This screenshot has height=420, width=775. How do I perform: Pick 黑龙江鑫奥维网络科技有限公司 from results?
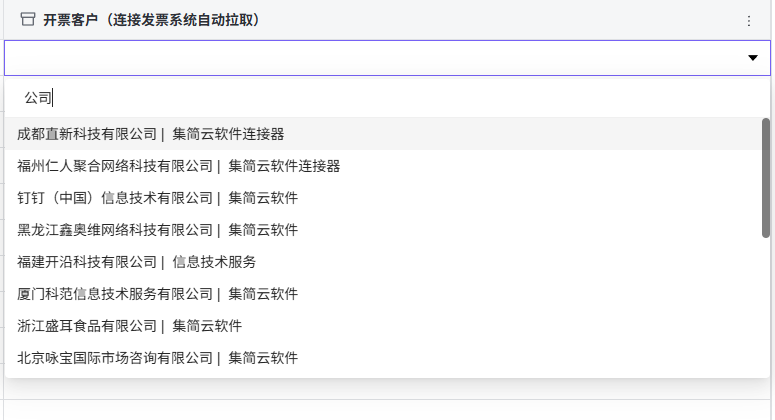[x=115, y=230]
